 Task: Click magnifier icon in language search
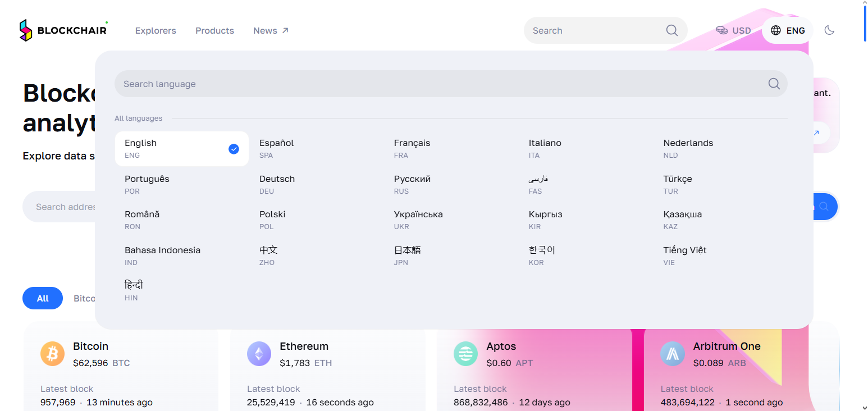[x=774, y=84]
